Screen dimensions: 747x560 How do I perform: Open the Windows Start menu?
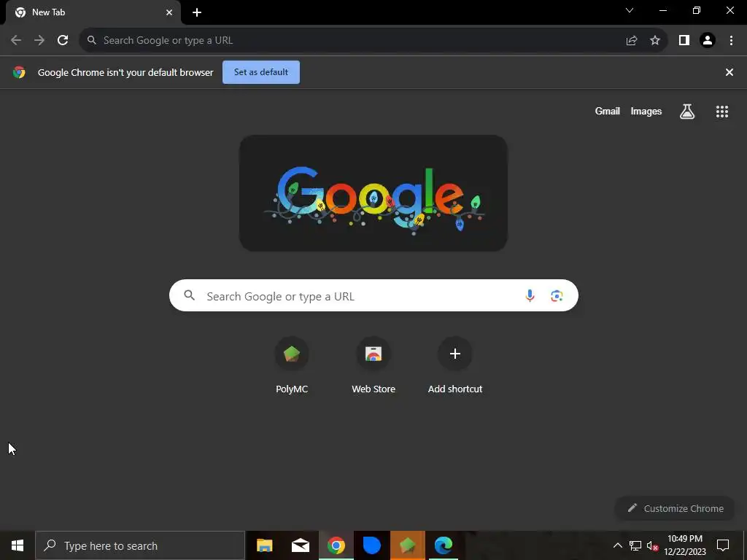click(18, 545)
